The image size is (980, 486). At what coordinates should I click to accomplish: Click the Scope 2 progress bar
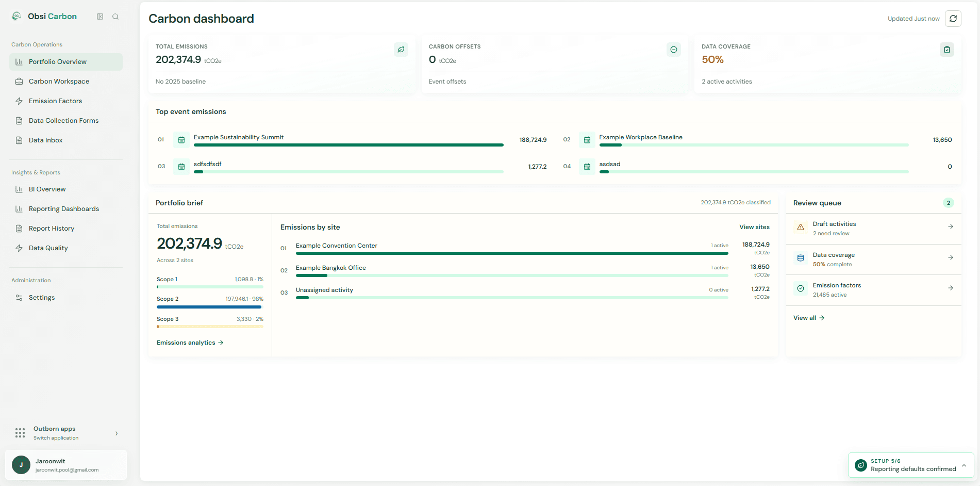210,307
